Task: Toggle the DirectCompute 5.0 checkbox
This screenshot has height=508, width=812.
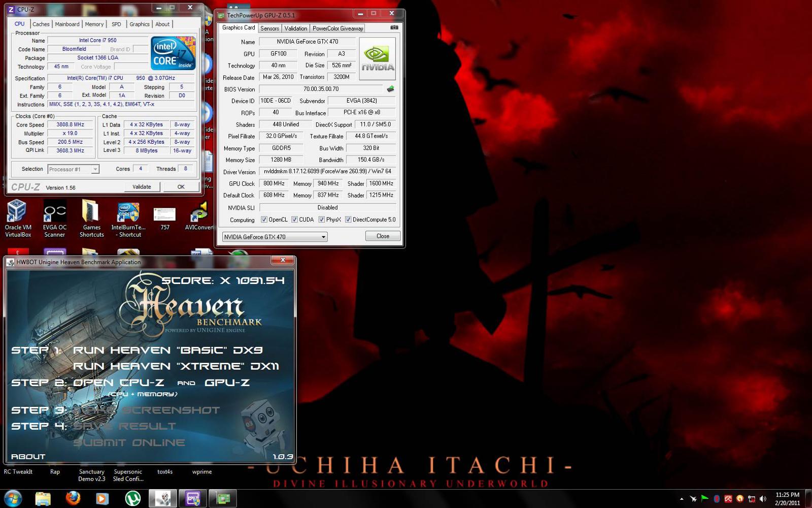Action: pos(348,219)
